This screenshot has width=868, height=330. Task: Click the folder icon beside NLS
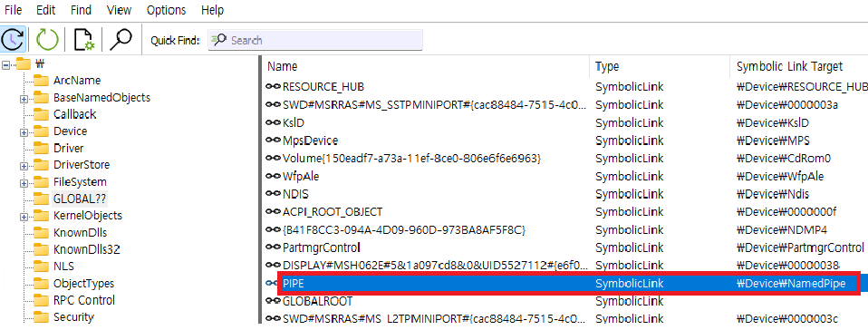[x=41, y=266]
